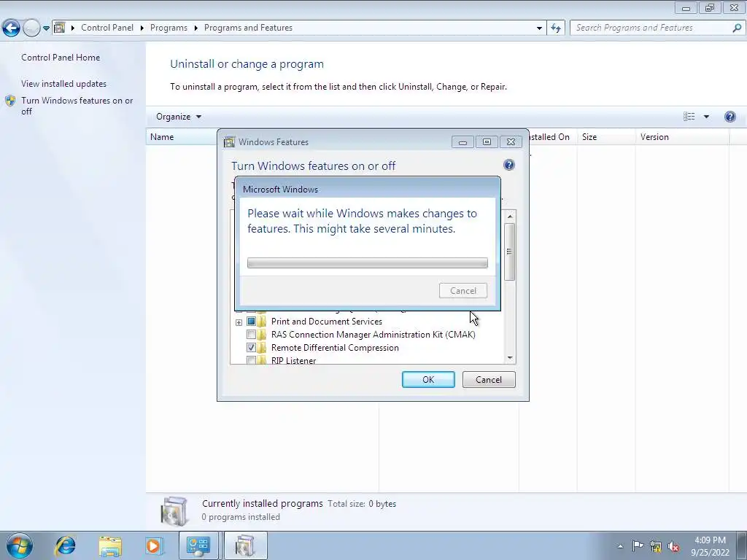Select Print and Document Services label
Screen dimensions: 747x560
(x=327, y=322)
